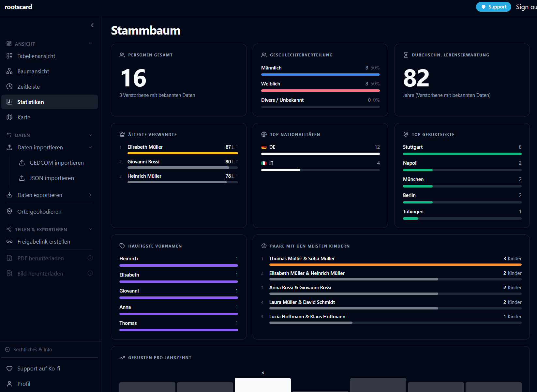Click the white highlighted births-per-decade bar
537x392 pixels.
(262, 385)
